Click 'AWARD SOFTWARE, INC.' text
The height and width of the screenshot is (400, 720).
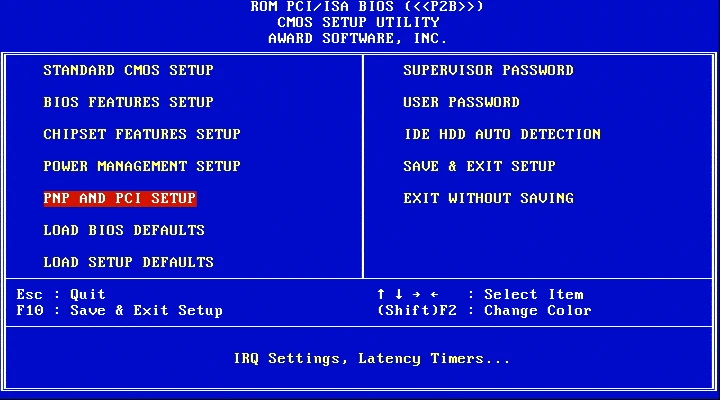(x=358, y=38)
